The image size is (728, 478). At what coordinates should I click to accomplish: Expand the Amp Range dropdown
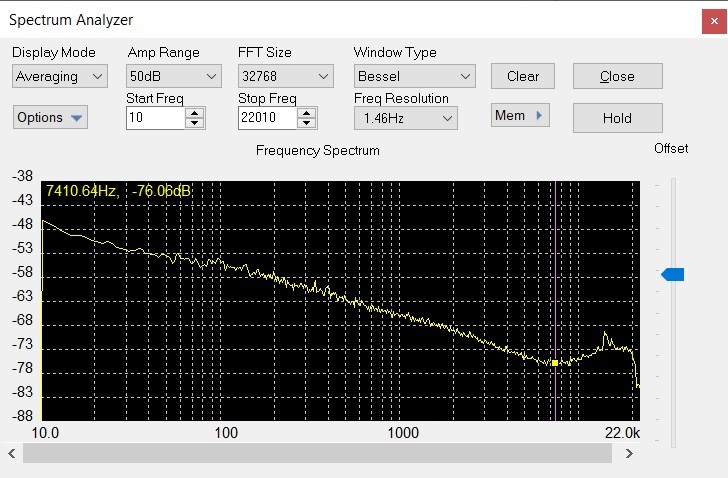pyautogui.click(x=174, y=76)
